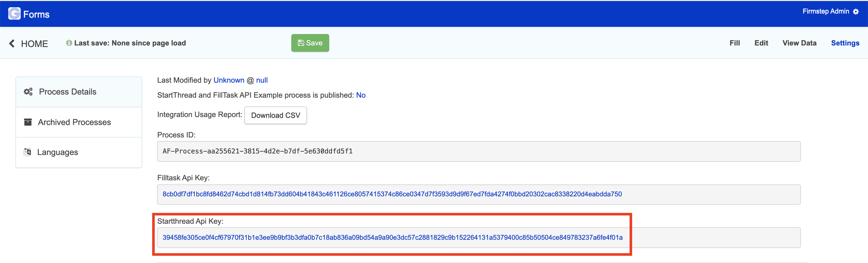This screenshot has height=263, width=868.
Task: Open Archived Processes in sidebar
Action: pos(79,122)
